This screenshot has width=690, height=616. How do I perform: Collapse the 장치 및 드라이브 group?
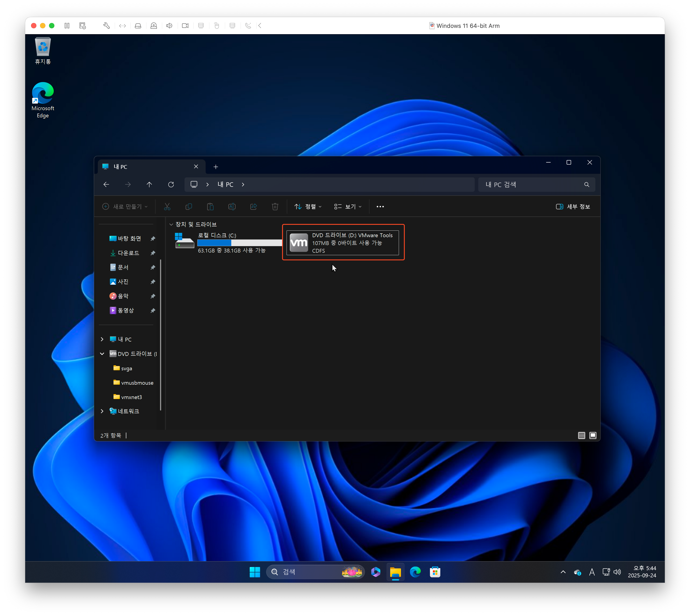click(171, 224)
